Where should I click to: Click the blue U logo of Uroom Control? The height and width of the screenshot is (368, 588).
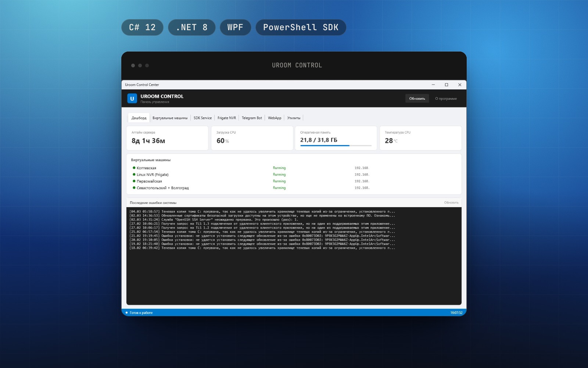pyautogui.click(x=132, y=99)
